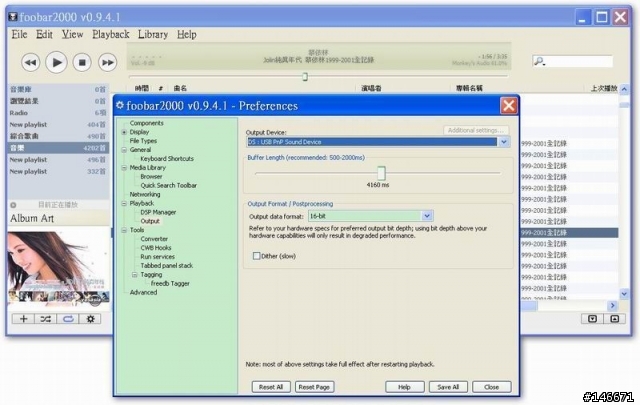Select DSP Manager tree item

(x=158, y=212)
